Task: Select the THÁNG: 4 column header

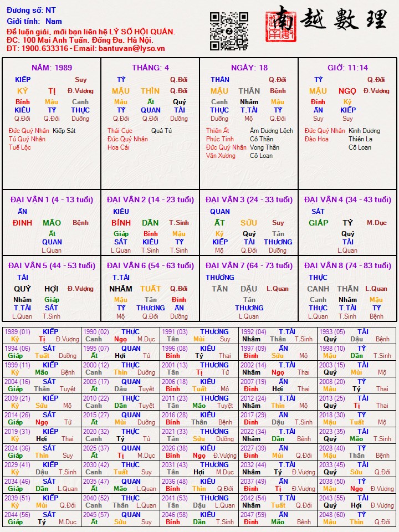Action: (150, 68)
